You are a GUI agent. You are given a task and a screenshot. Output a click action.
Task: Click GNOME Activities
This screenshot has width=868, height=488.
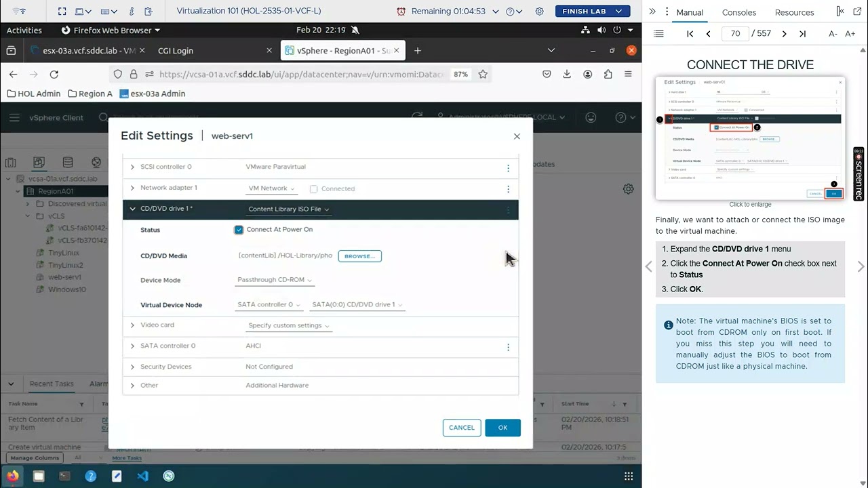click(x=24, y=30)
